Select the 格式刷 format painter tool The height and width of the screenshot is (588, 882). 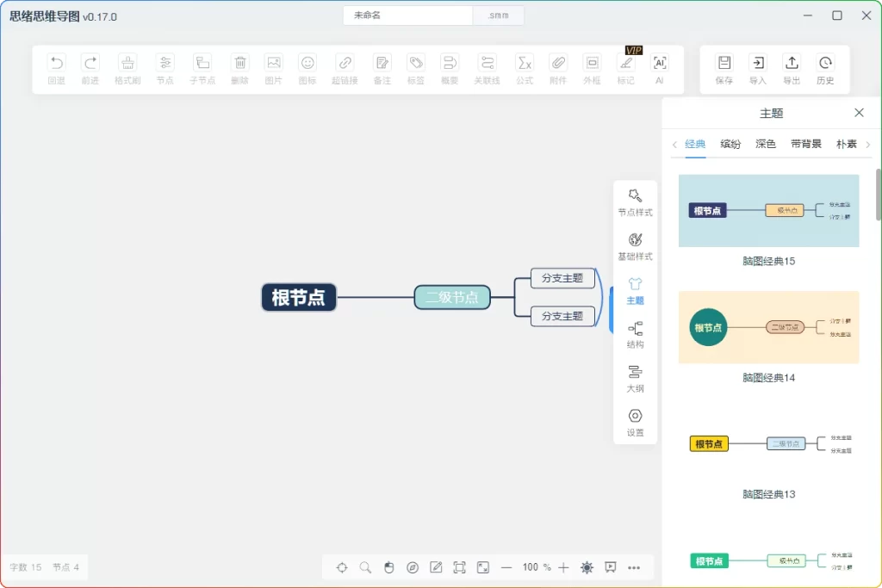point(127,69)
